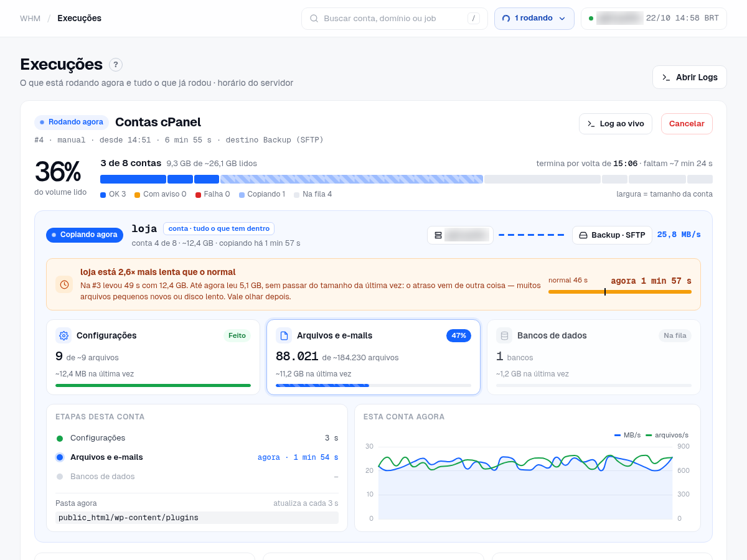Click the server clock 22/10 14:58 BRT
The image size is (747, 560).
tap(682, 19)
